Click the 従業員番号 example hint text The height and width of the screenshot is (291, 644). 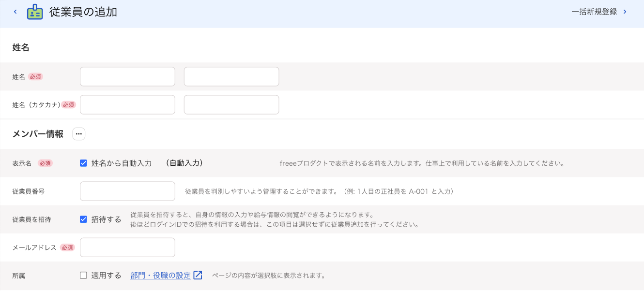[320, 191]
